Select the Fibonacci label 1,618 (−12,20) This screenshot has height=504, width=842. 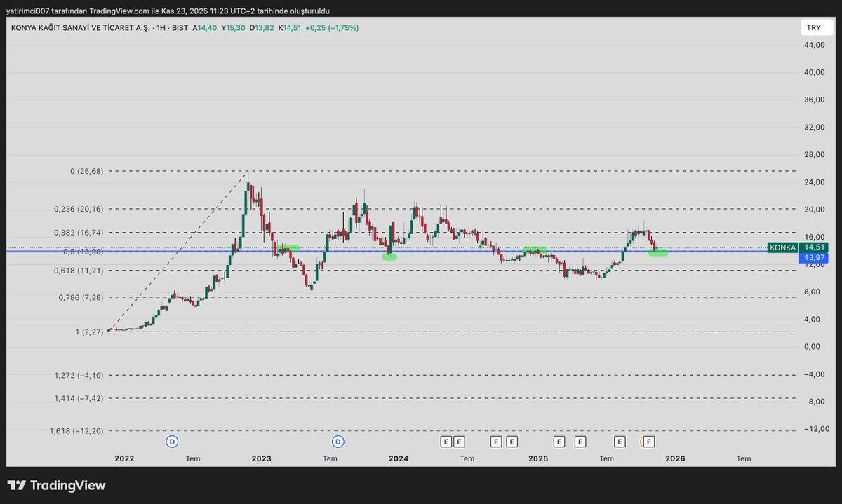pos(76,431)
